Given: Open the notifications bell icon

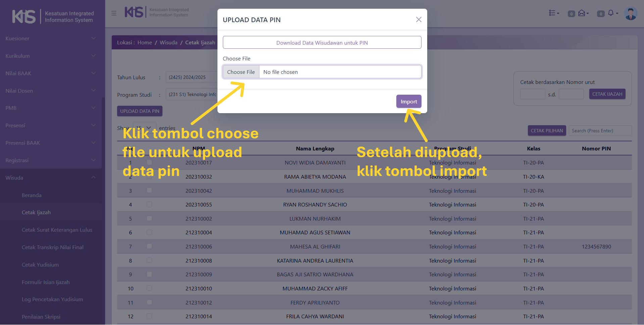Looking at the screenshot, I should (x=611, y=13).
